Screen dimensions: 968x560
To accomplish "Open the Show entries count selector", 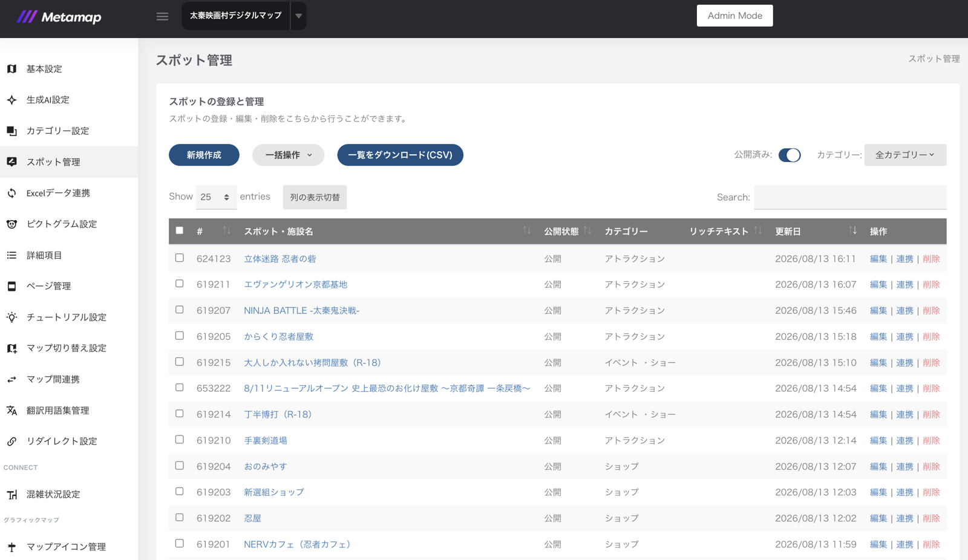I will click(x=215, y=197).
